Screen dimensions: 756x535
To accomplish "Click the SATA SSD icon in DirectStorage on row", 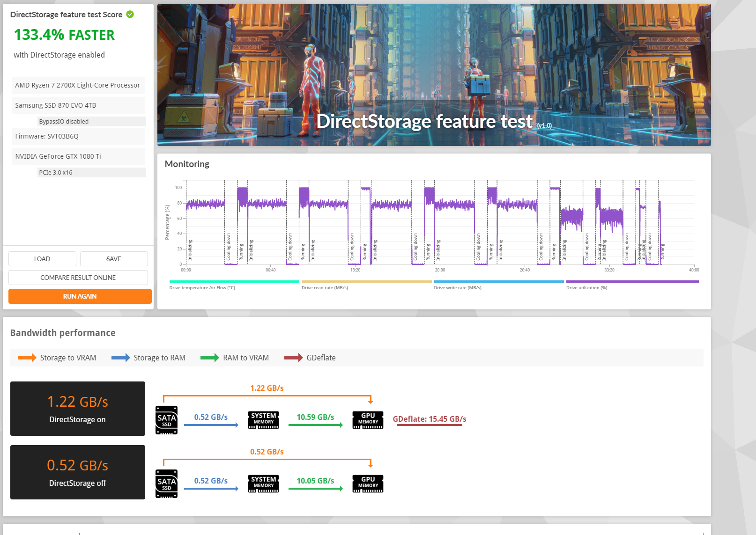I will click(166, 420).
